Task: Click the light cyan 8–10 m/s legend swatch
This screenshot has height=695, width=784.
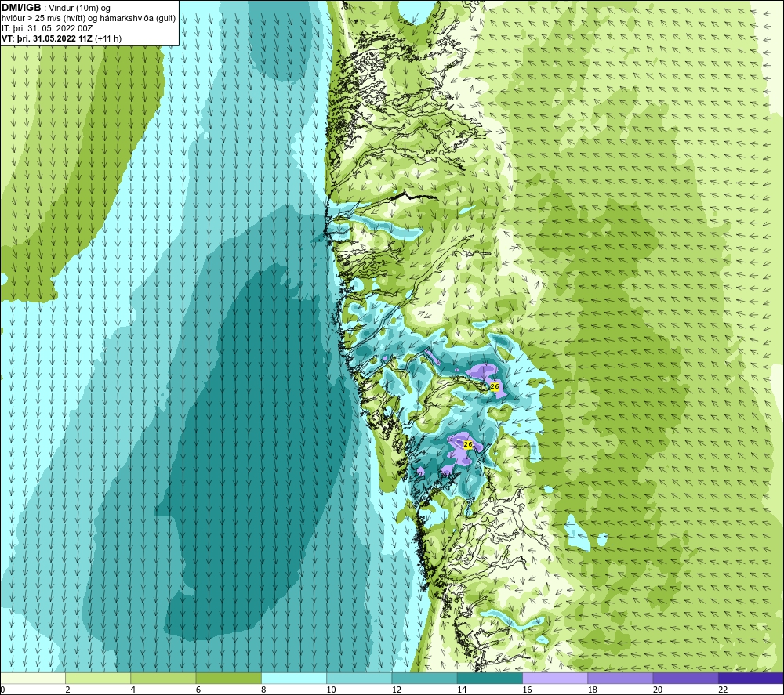Action: coord(294,678)
